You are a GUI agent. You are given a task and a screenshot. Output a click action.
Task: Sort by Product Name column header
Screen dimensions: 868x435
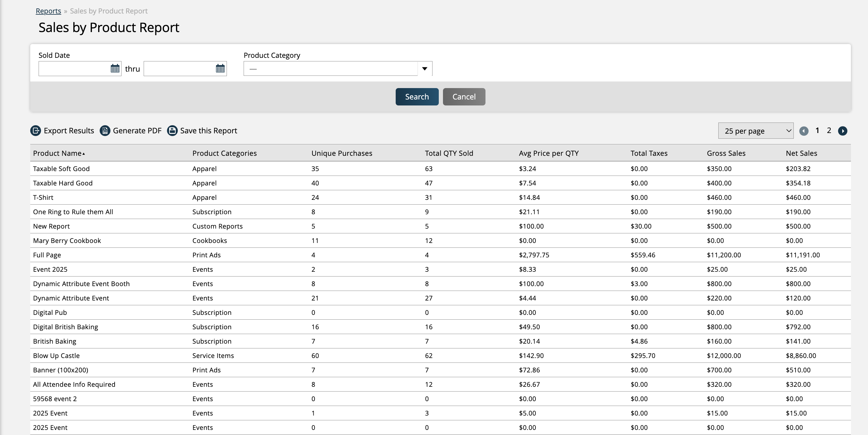pos(57,153)
